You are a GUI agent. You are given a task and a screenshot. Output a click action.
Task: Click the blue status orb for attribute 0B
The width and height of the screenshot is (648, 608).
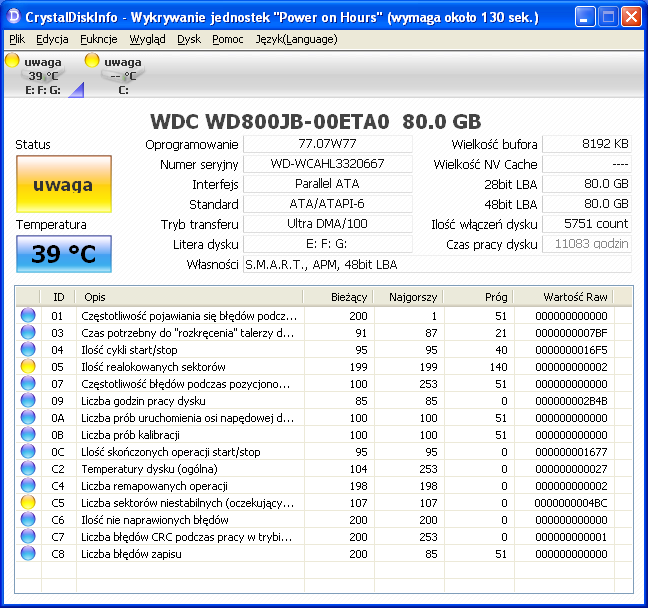28,434
